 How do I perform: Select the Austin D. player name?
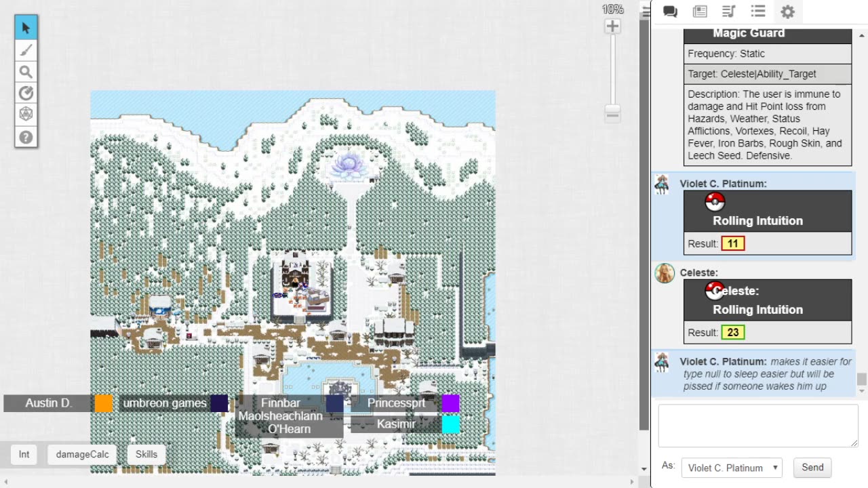48,403
